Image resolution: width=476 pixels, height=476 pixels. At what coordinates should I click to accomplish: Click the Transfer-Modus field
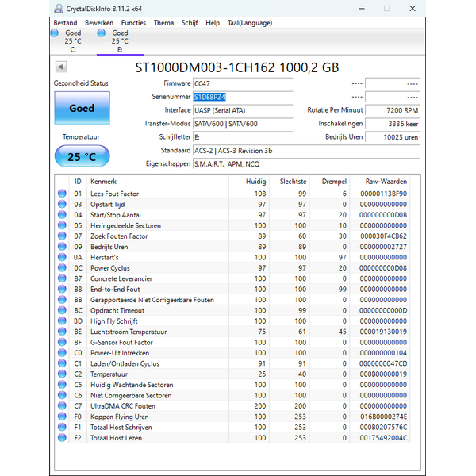[243, 124]
